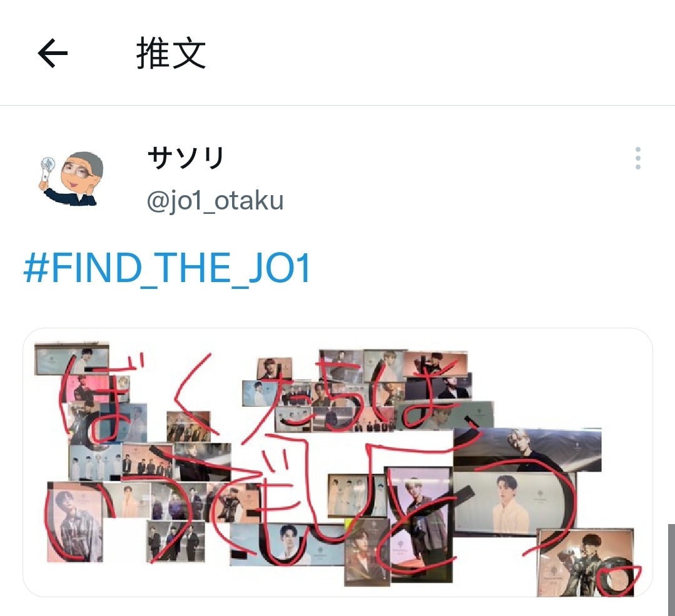675x616 pixels.
Task: Click the 推文 page title
Action: coord(171,53)
